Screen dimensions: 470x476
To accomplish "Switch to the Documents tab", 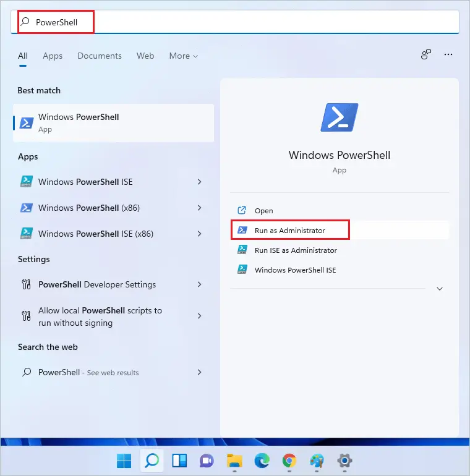I will pyautogui.click(x=98, y=56).
